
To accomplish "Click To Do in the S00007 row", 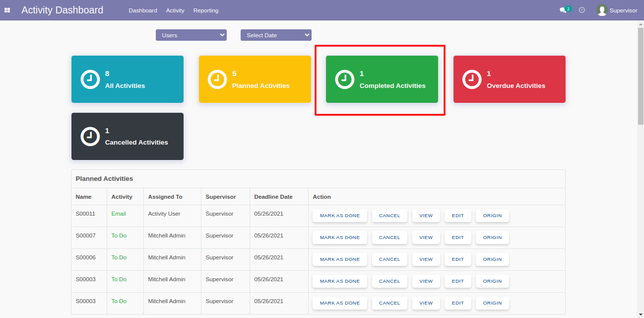I will pos(119,236).
